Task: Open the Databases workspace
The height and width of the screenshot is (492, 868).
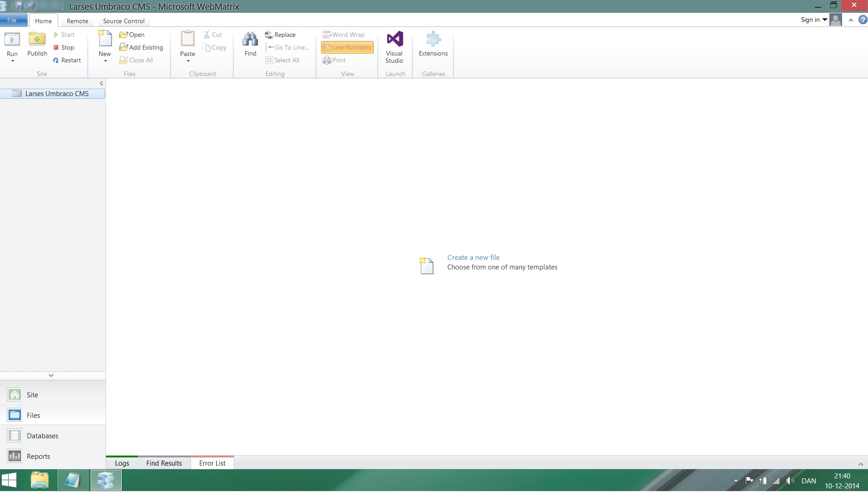Action: (x=53, y=436)
